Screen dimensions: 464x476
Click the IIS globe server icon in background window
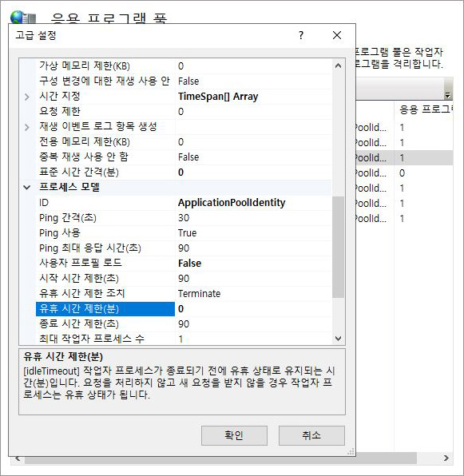[22, 17]
